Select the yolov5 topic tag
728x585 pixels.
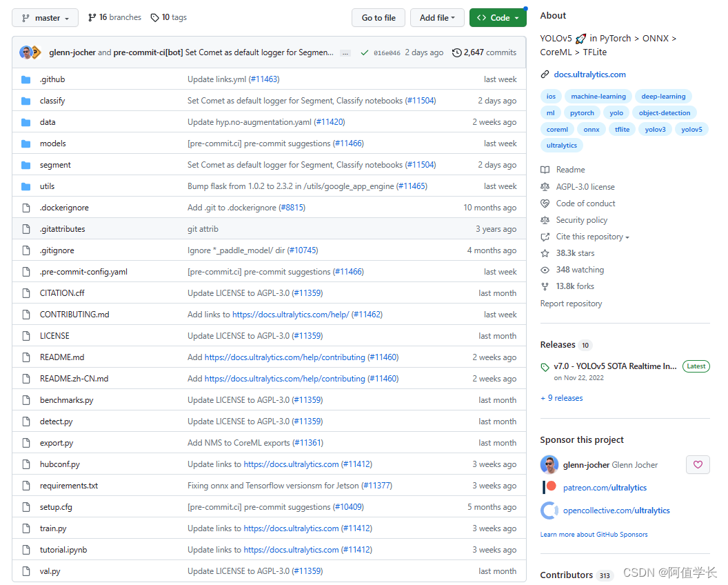691,129
